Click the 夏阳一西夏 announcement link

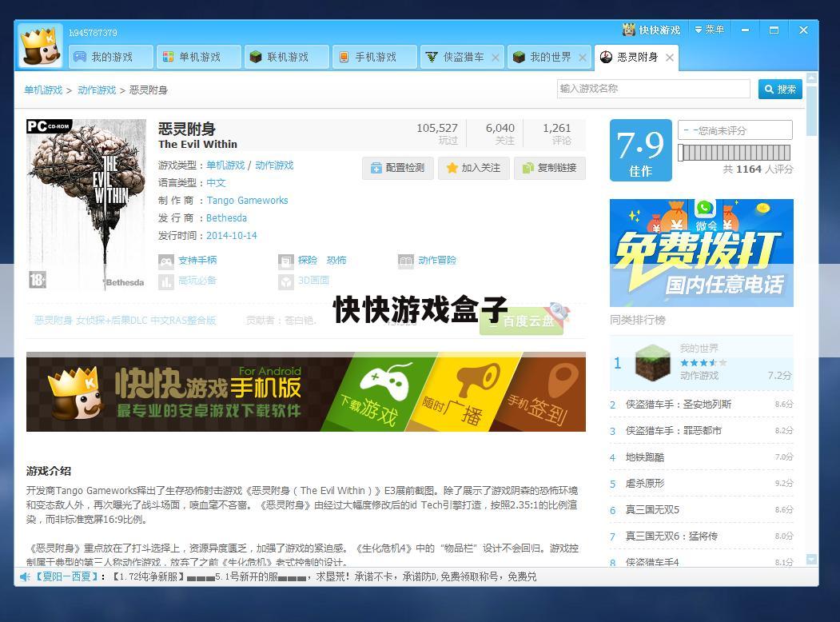pyautogui.click(x=68, y=577)
